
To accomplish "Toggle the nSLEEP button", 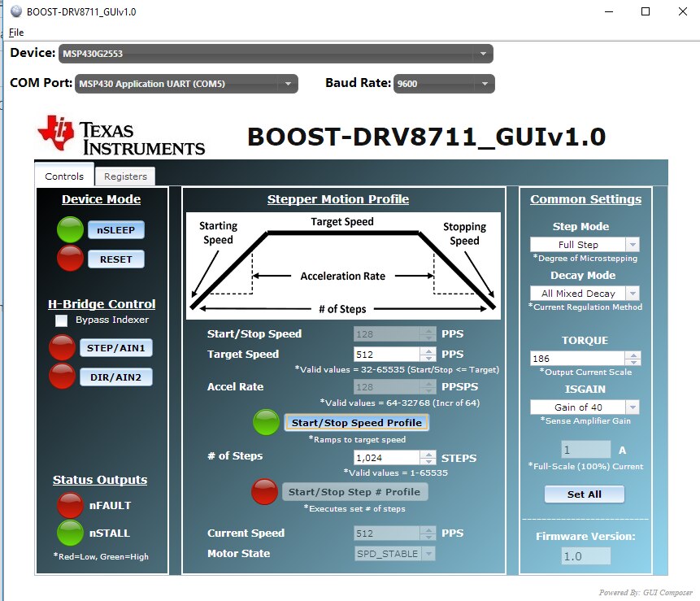I will 116,230.
